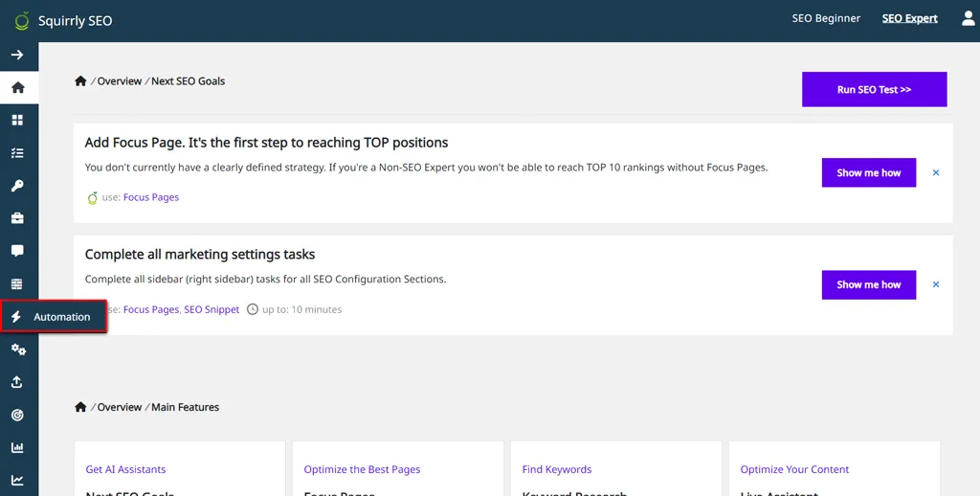Click home icon in Next SEO Goals breadcrumb
Screen dimensions: 980x496
pyautogui.click(x=80, y=80)
